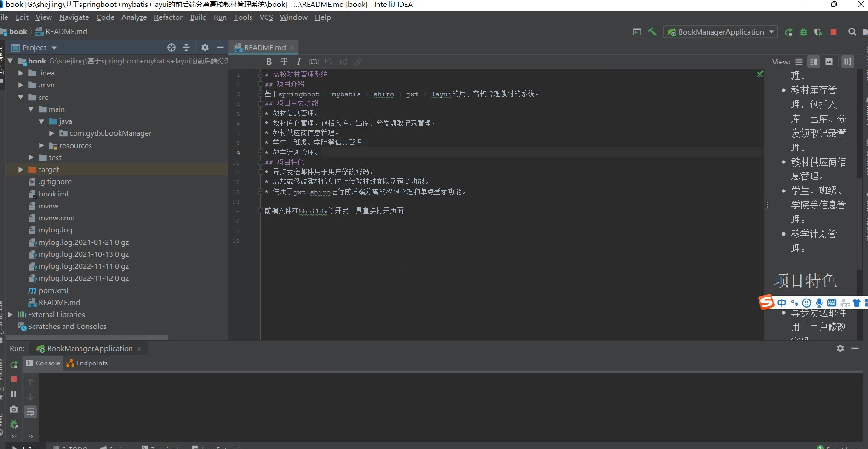The image size is (868, 449).
Task: Show preview only view
Action: click(x=829, y=62)
